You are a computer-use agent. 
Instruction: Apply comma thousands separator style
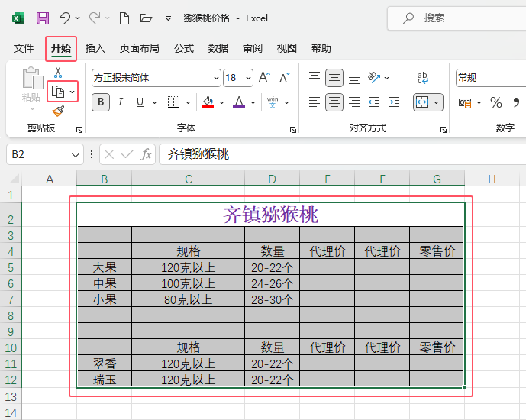pyautogui.click(x=516, y=102)
